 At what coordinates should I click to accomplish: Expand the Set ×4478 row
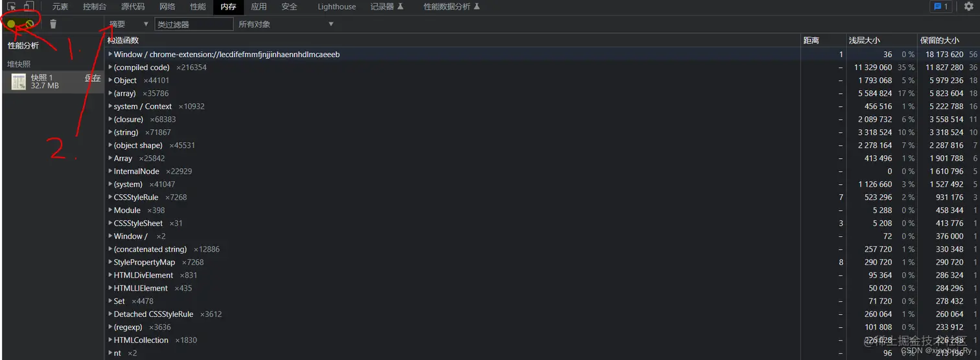click(x=110, y=301)
